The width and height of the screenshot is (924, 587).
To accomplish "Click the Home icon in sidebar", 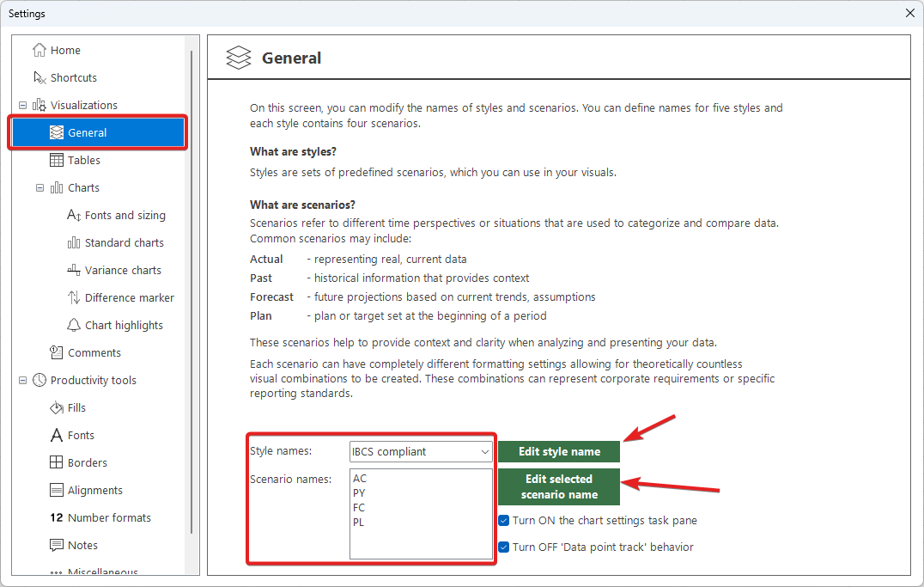I will click(x=40, y=51).
